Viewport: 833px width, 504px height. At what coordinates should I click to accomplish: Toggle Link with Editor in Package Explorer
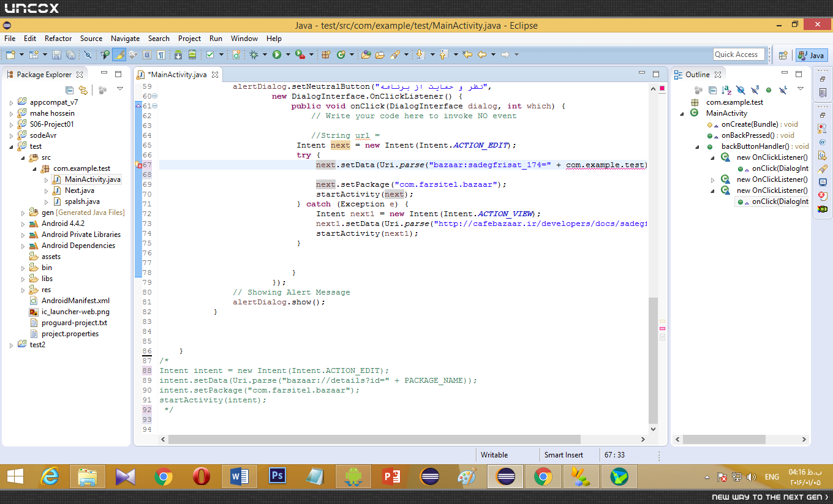click(x=83, y=90)
